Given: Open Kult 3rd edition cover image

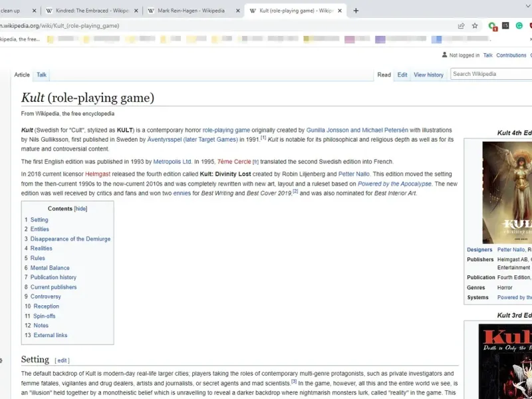Looking at the screenshot, I should click(505, 361).
